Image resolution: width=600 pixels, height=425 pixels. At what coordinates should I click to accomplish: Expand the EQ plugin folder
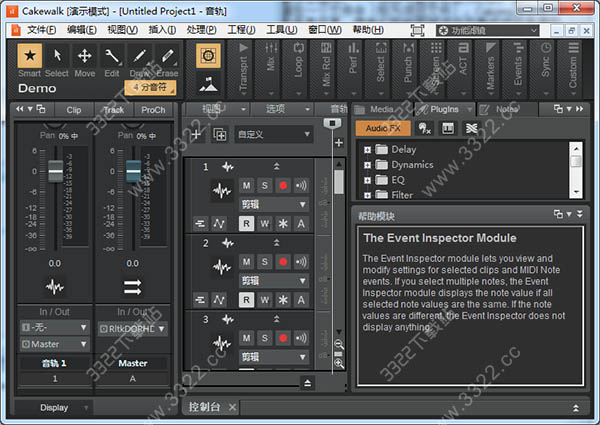click(367, 181)
